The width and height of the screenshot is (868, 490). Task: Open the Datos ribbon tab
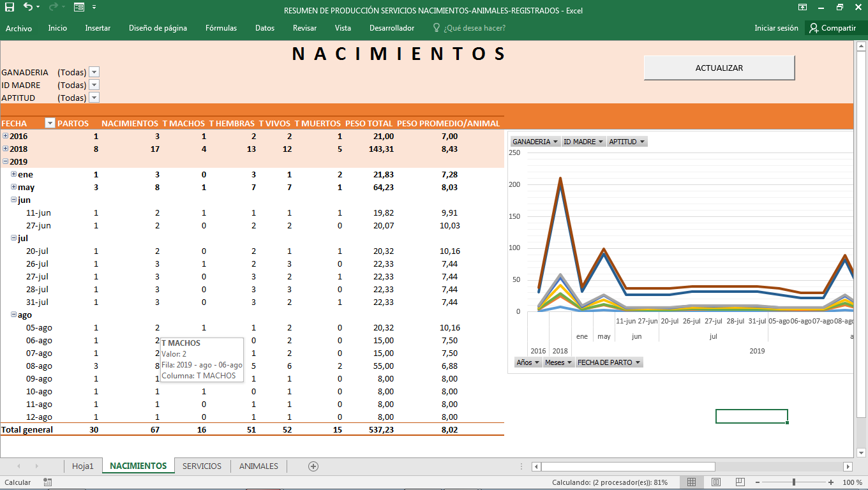click(x=265, y=28)
